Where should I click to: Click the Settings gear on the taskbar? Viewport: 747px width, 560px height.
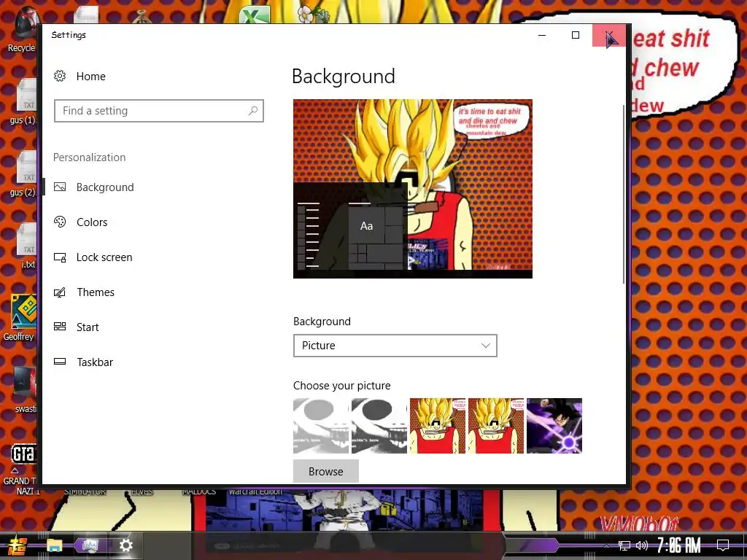point(125,545)
